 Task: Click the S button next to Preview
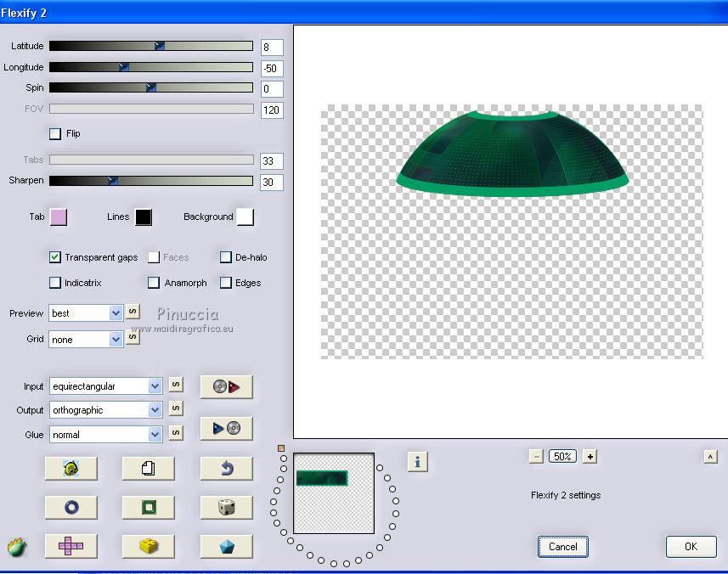click(133, 312)
